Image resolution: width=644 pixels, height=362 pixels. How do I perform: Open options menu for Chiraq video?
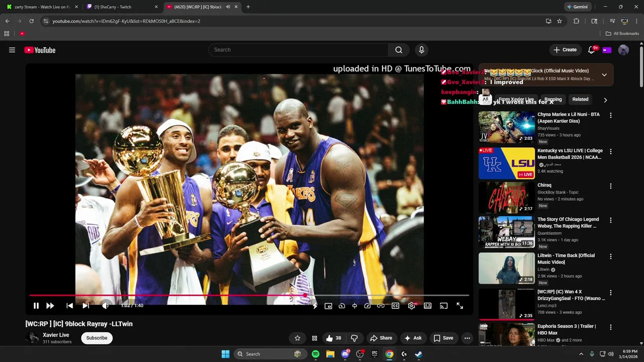point(611,186)
